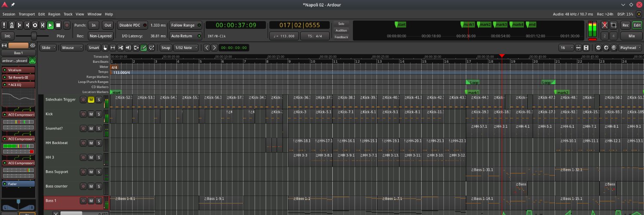Click the Disable PDC button
This screenshot has width=644, height=215.
pyautogui.click(x=133, y=25)
